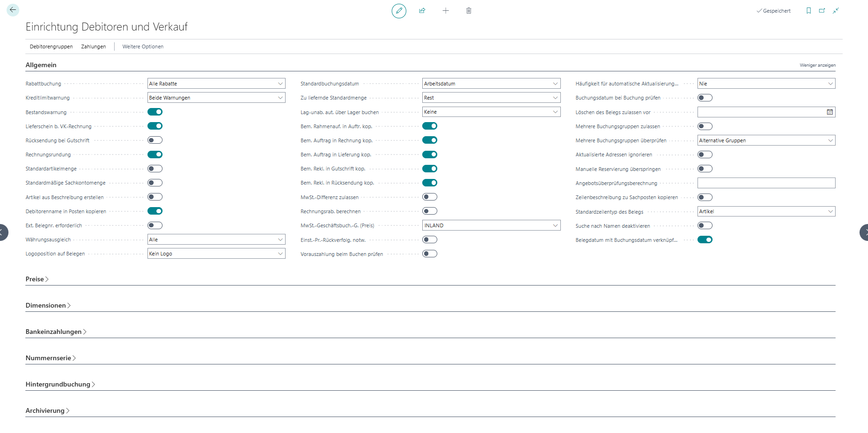Click the trash delete icon

coord(469,11)
